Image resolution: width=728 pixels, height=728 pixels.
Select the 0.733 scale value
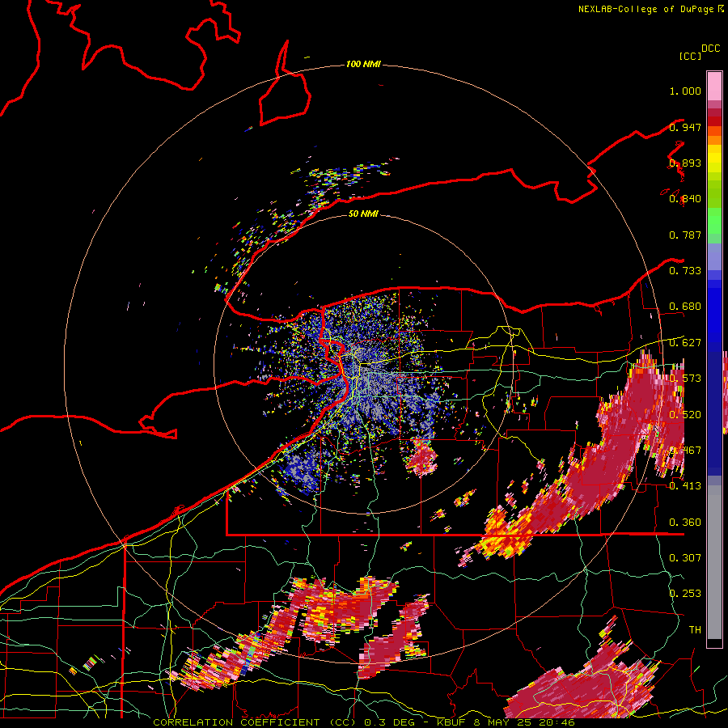(x=685, y=271)
